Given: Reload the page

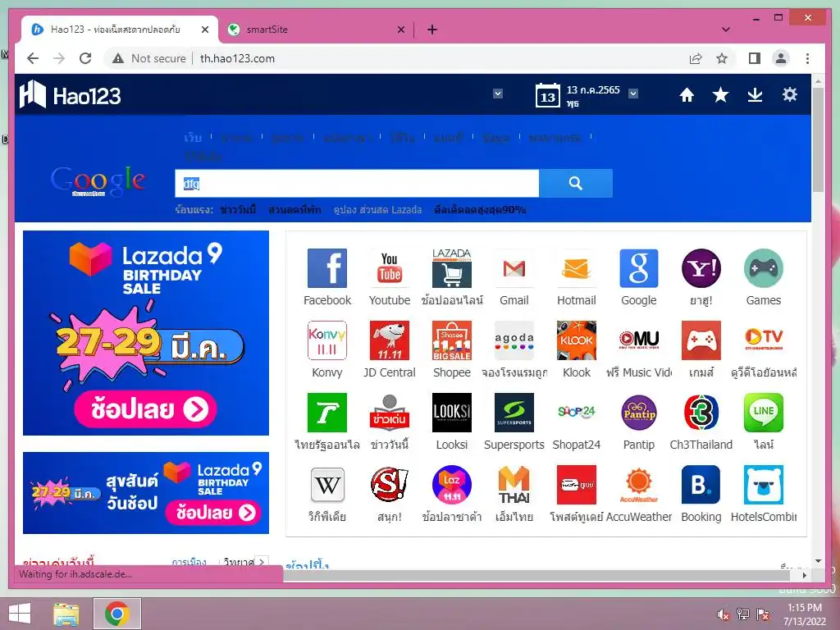Looking at the screenshot, I should [85, 58].
